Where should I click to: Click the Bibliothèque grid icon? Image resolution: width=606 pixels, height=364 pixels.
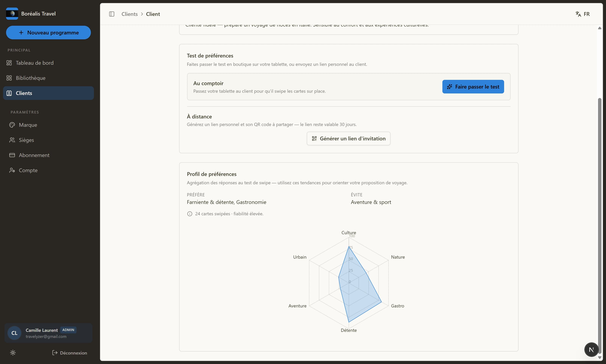[9, 78]
